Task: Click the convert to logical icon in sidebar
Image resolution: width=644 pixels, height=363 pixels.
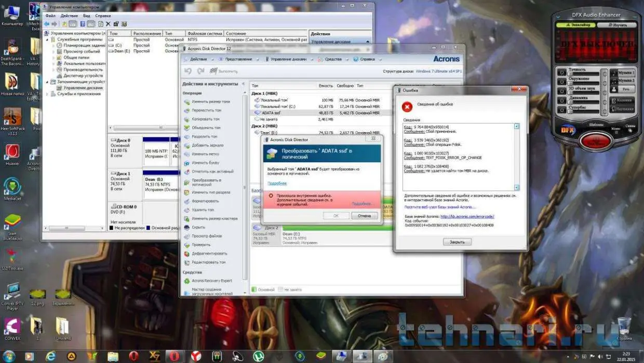Action: click(187, 181)
